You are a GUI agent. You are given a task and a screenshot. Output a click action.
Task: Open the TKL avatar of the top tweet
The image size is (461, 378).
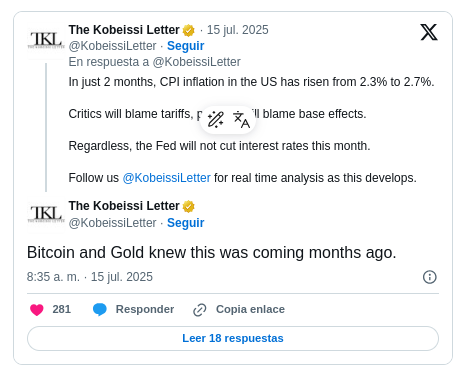click(46, 41)
